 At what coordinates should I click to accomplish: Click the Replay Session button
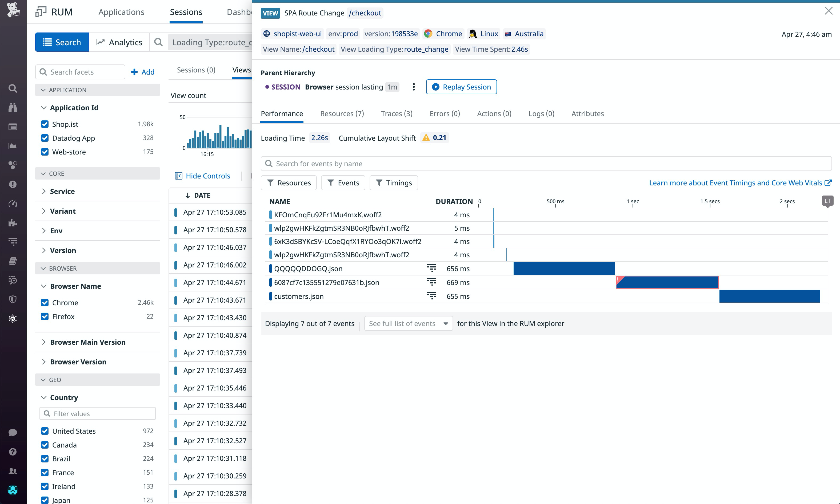pos(461,87)
